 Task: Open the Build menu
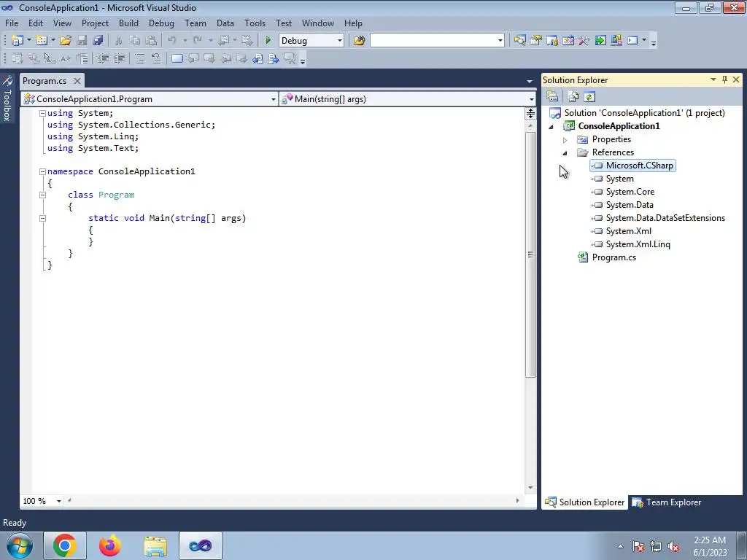[128, 23]
